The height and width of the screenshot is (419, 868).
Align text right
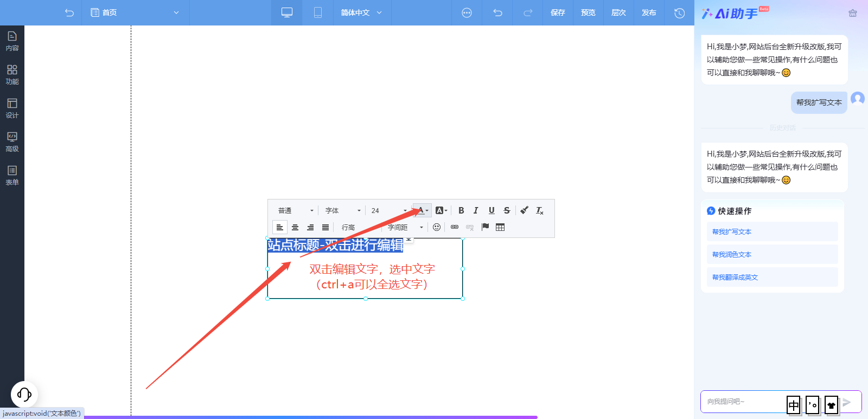(310, 227)
